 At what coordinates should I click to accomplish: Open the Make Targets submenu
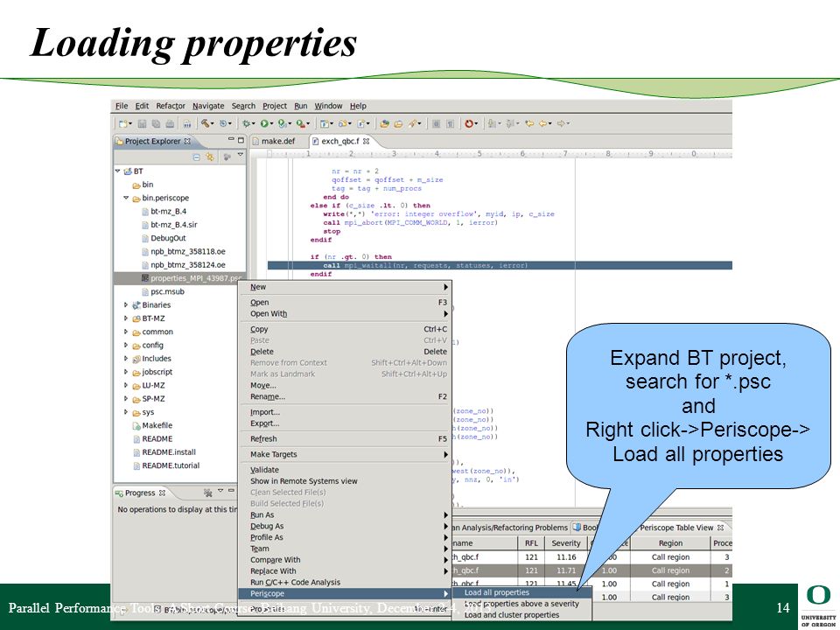point(345,454)
